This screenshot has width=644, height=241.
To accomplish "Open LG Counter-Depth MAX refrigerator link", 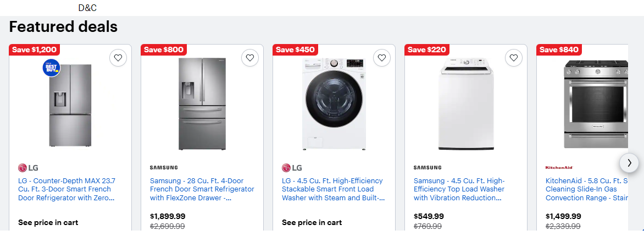I will (x=66, y=189).
